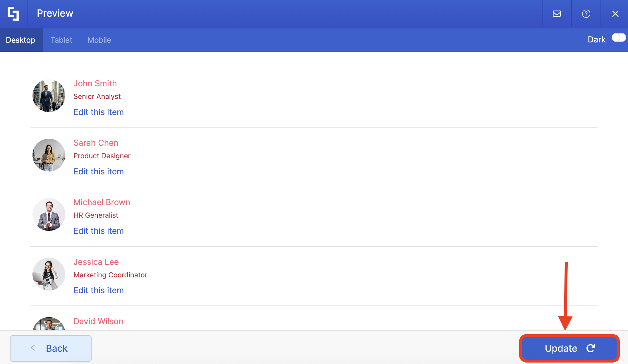Click Sarah Chen's profile photo
628x364 pixels.
[49, 155]
